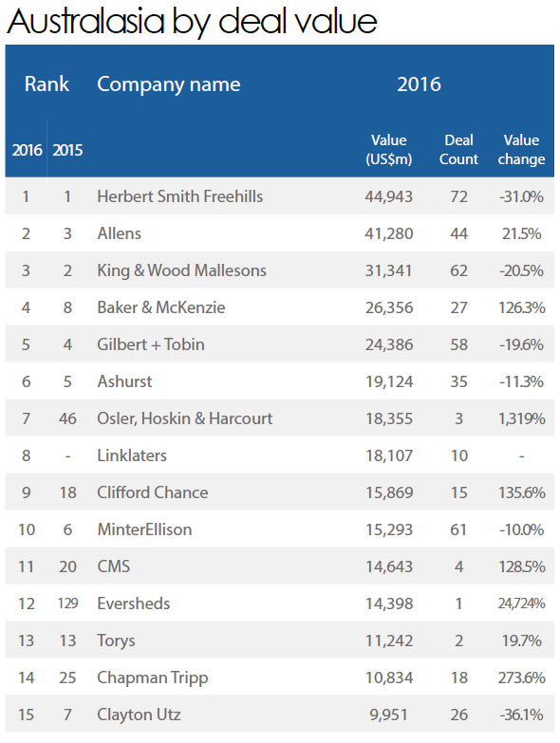Image resolution: width=560 pixels, height=743 pixels.
Task: Select the Gilbert + Tobin entry
Action: (x=151, y=344)
